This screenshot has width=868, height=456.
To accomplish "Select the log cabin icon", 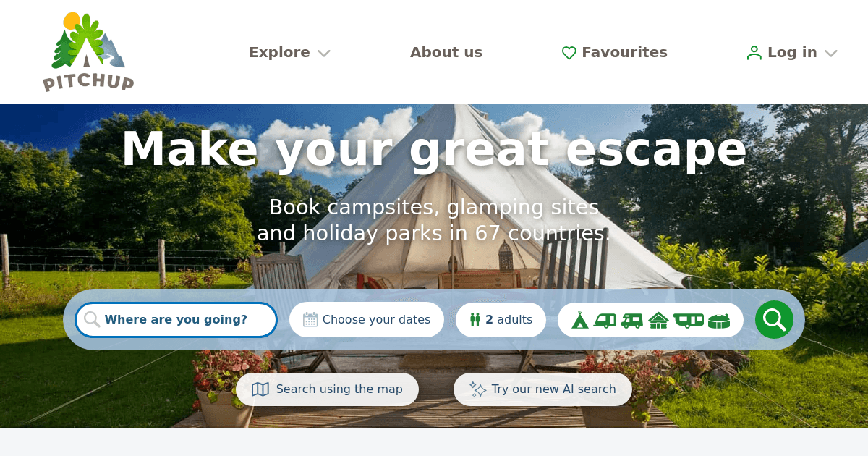I will [658, 320].
